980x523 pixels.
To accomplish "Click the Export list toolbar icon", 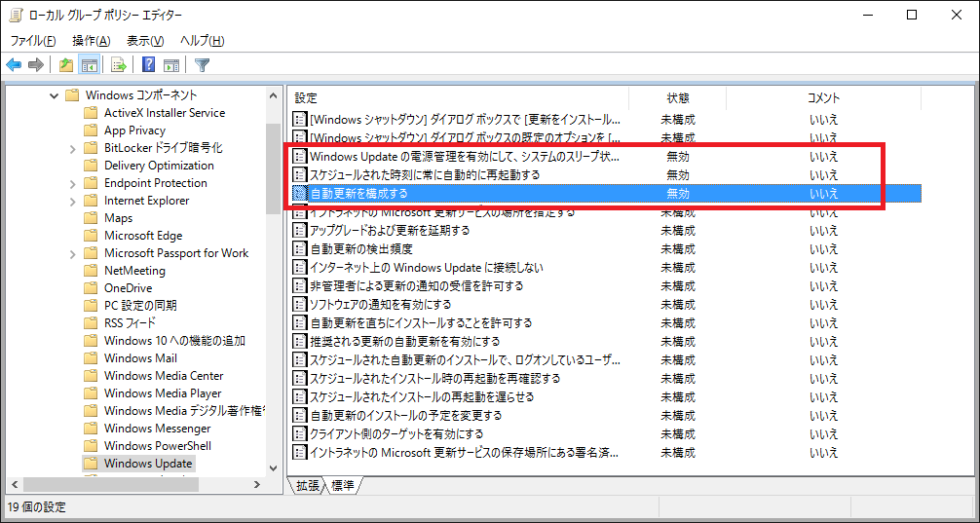I will 119,65.
